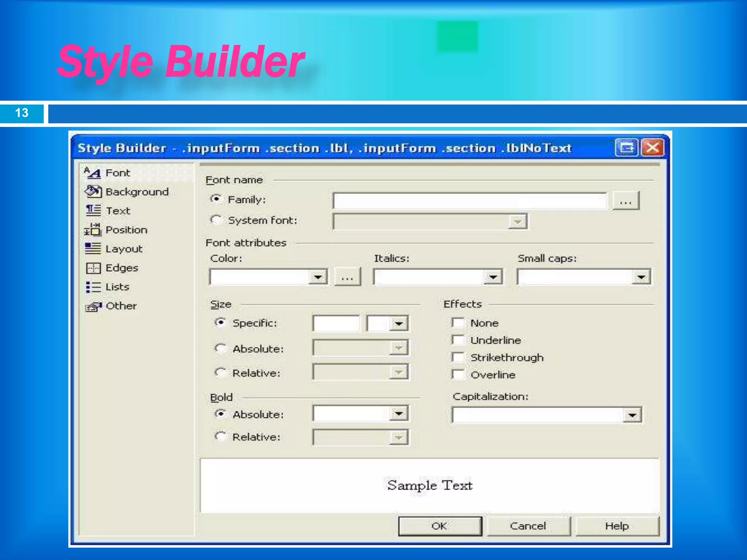
Task: Click the Lists bullet icon
Action: pos(93,287)
